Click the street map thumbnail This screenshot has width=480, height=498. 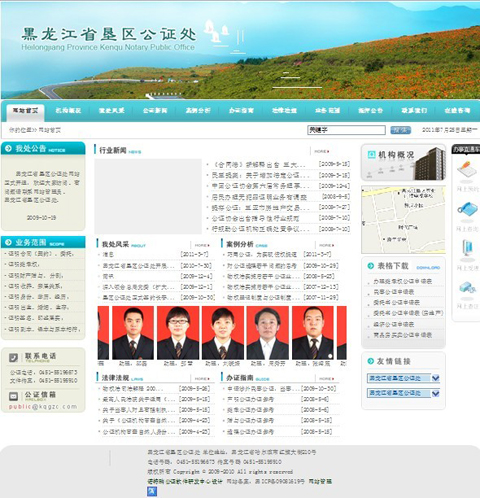403,220
